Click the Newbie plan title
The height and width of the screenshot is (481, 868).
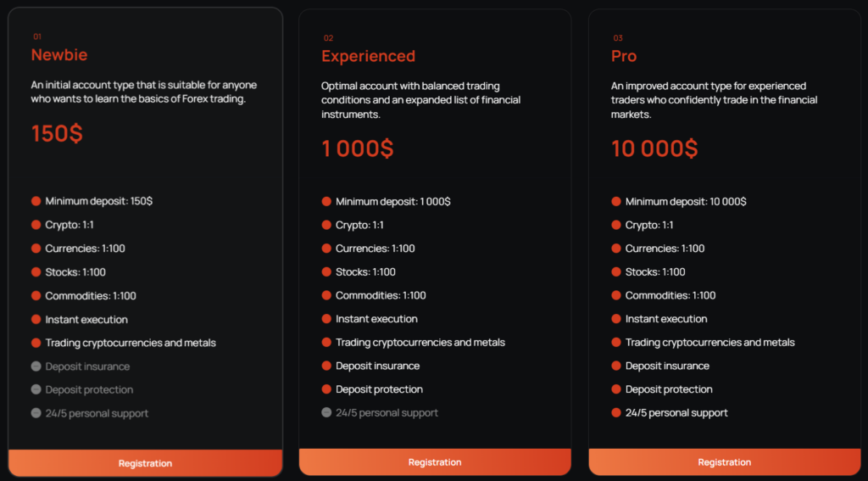click(x=59, y=55)
